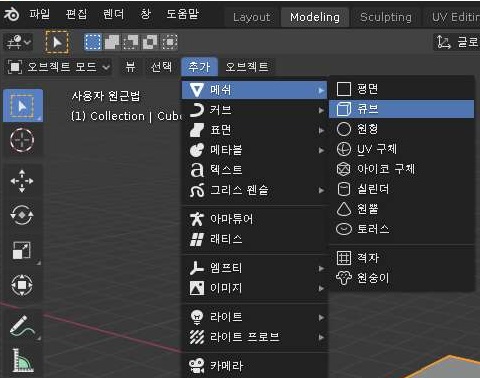The width and height of the screenshot is (480, 378).
Task: Select the 3D Cursor tool
Action: (x=22, y=140)
